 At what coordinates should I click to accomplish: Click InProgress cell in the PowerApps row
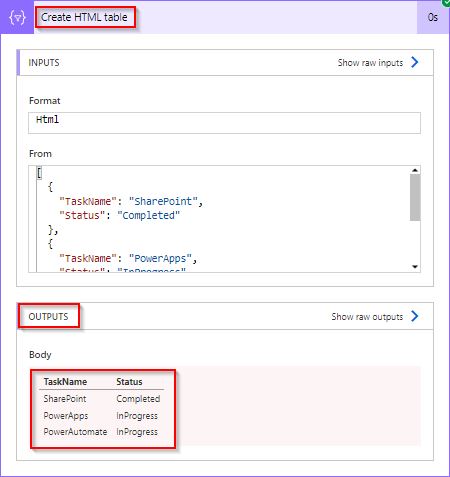(x=137, y=416)
